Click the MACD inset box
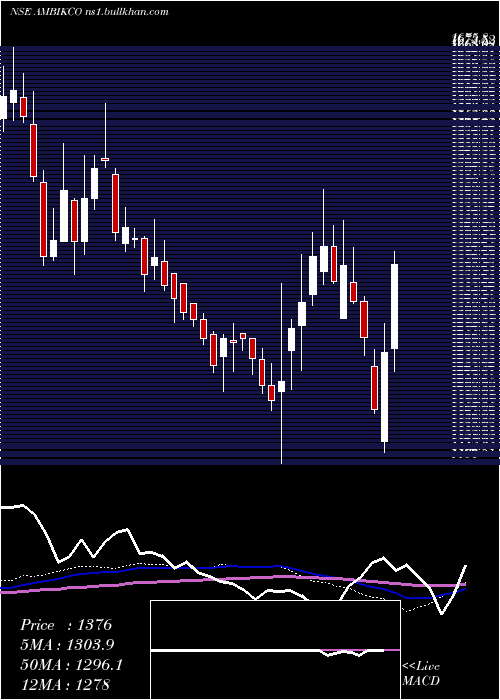Image resolution: width=500 pixels, height=700 pixels. click(x=275, y=650)
